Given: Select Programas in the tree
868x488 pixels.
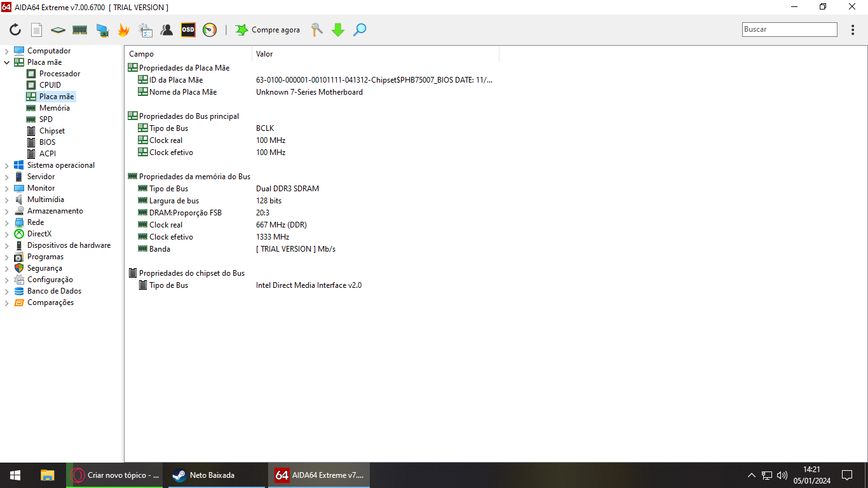Looking at the screenshot, I should click(x=45, y=257).
